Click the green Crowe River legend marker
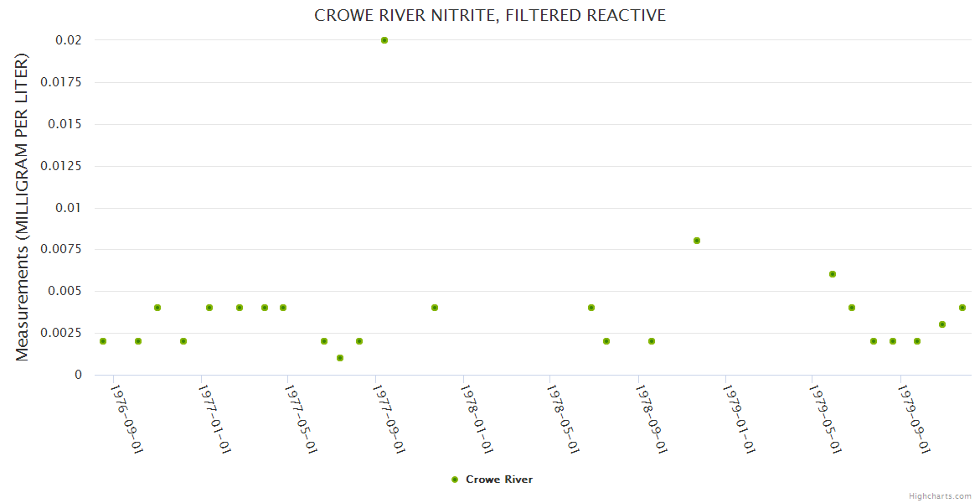Image resolution: width=980 pixels, height=503 pixels. pyautogui.click(x=455, y=480)
